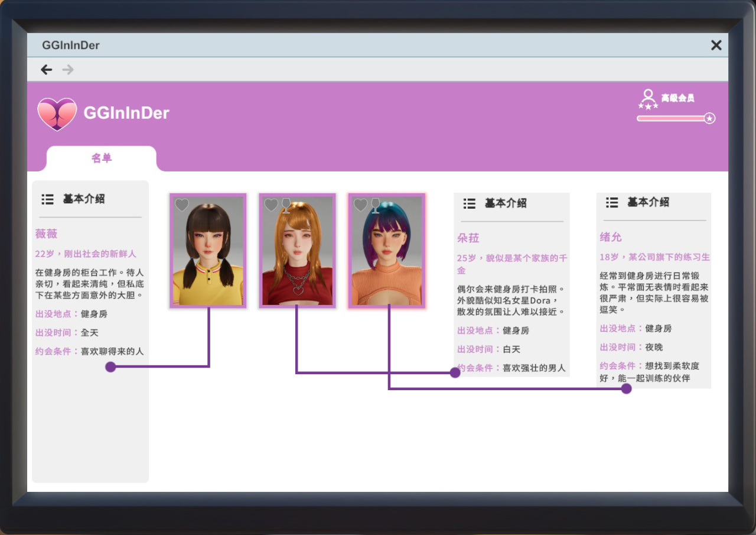
Task: Click the name 绪允
Action: tap(611, 238)
